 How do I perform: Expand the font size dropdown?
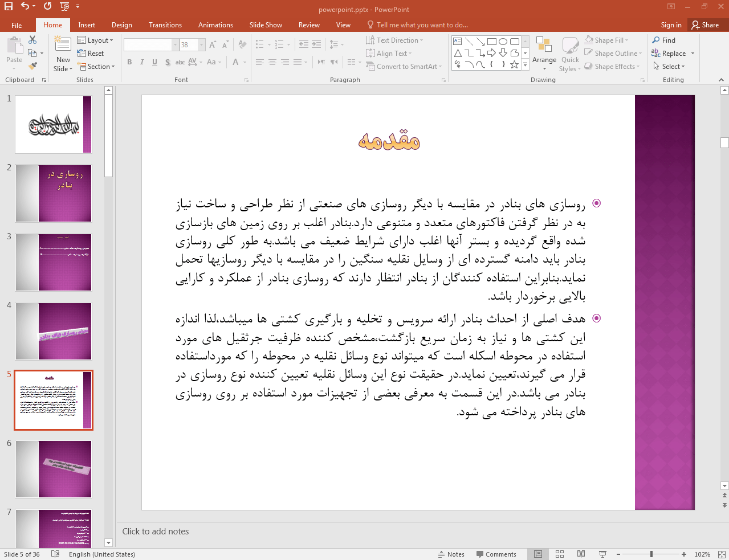pyautogui.click(x=202, y=44)
